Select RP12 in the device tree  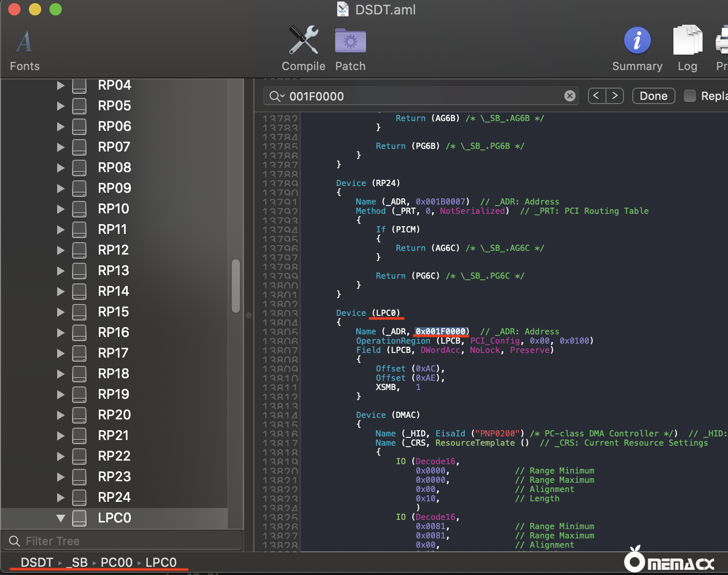(113, 250)
